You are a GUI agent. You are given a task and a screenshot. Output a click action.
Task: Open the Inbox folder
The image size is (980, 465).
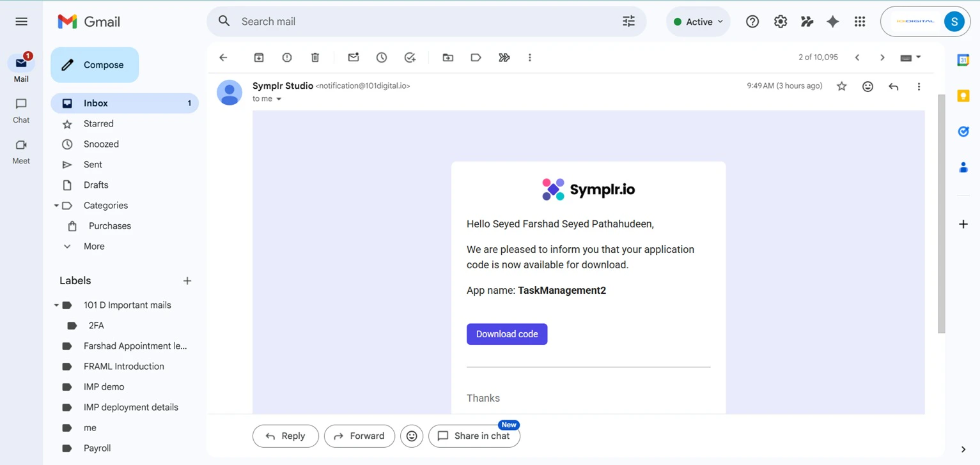(125, 103)
